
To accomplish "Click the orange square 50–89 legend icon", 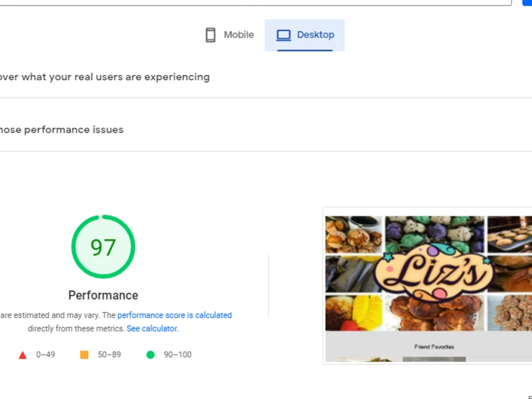I will (84, 354).
